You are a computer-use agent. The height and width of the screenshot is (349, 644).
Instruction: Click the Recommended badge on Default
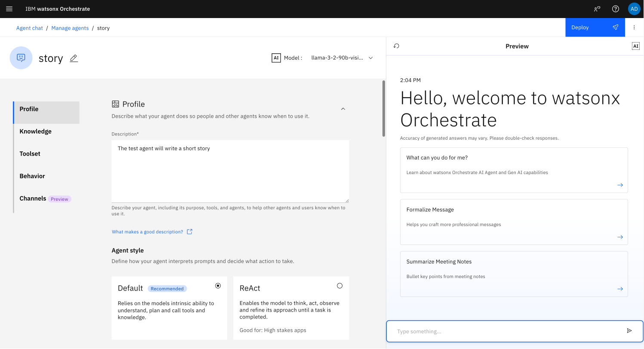pos(167,289)
